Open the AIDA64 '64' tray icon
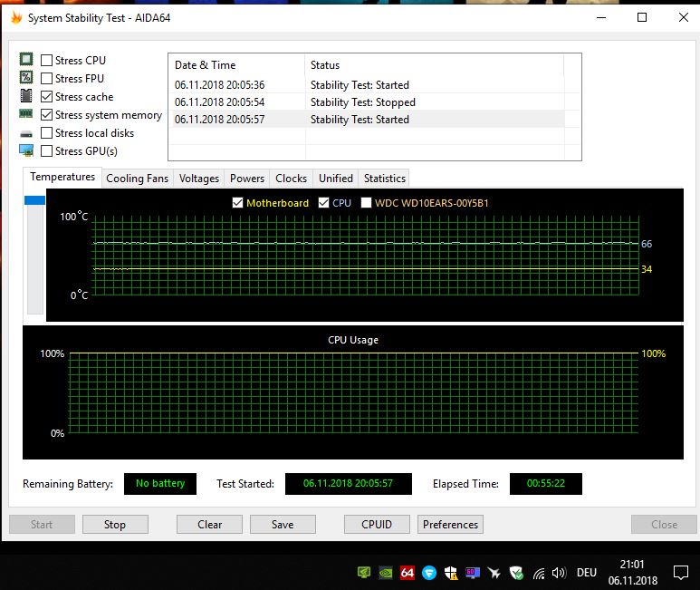The image size is (700, 590). tap(408, 573)
